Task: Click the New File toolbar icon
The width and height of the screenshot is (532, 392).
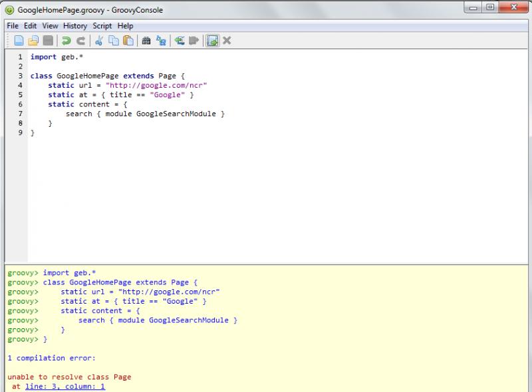Action: (x=19, y=41)
